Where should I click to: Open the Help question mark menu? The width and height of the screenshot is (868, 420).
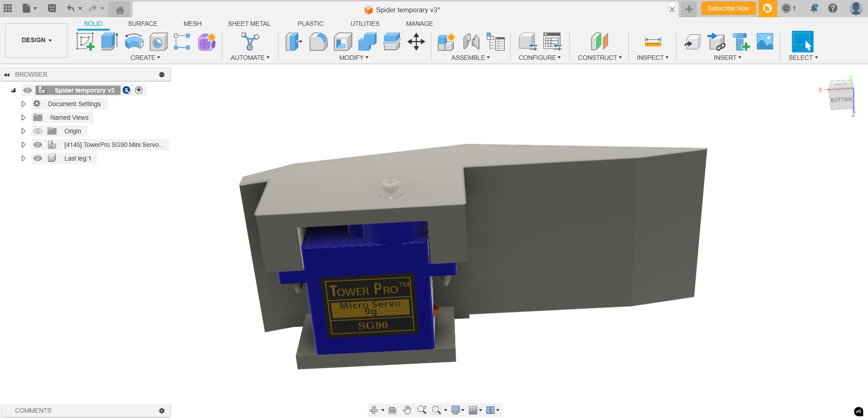833,8
